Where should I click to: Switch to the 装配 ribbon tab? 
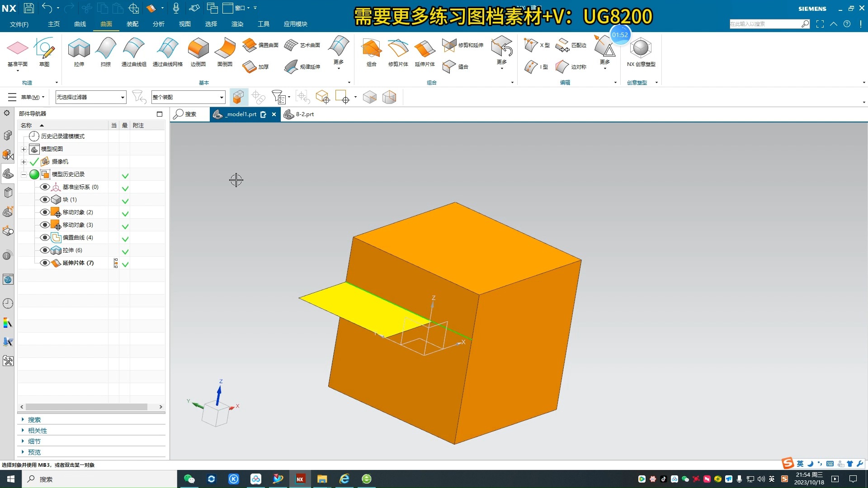pos(132,24)
